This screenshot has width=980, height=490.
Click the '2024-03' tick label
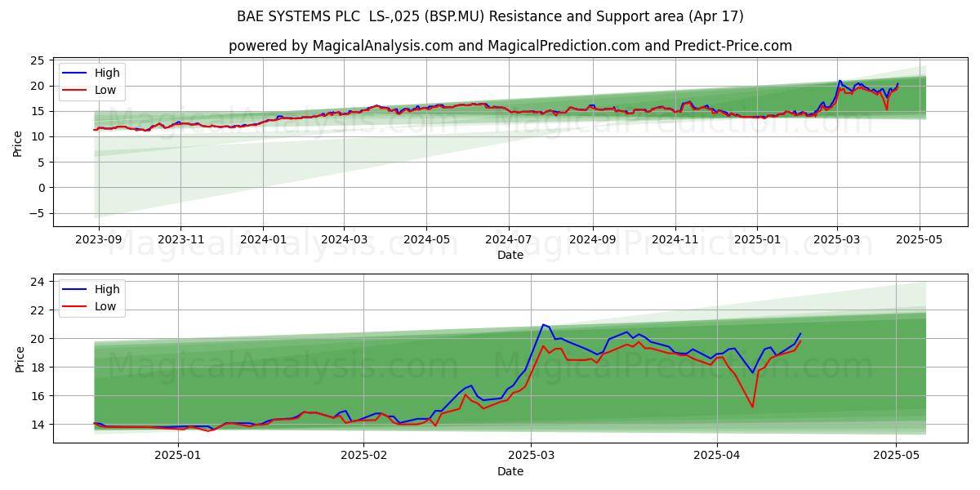tap(343, 240)
